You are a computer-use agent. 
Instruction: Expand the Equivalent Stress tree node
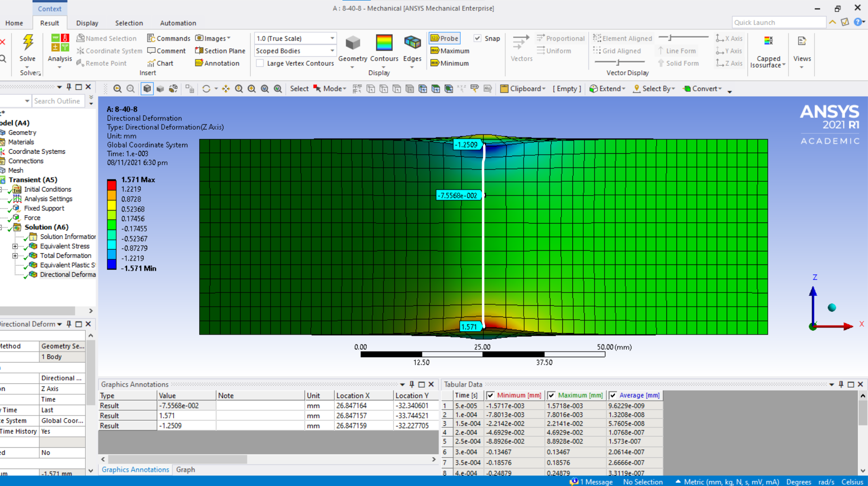click(x=15, y=246)
